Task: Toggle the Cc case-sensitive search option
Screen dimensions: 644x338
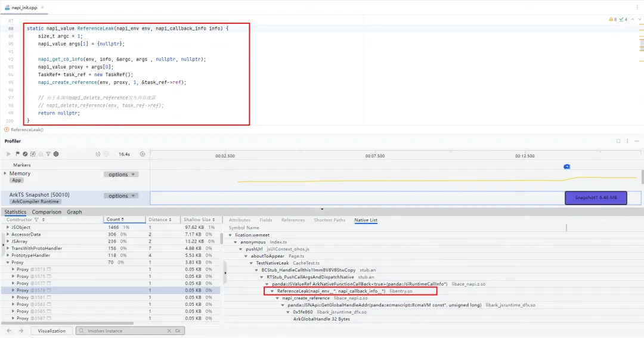Action: coord(178,331)
